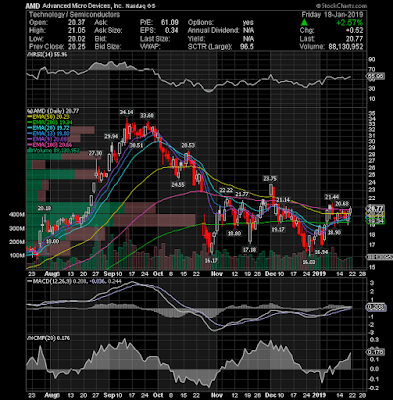Click the 400M volume axis label
This screenshot has width=393, height=400.
[x=17, y=215]
